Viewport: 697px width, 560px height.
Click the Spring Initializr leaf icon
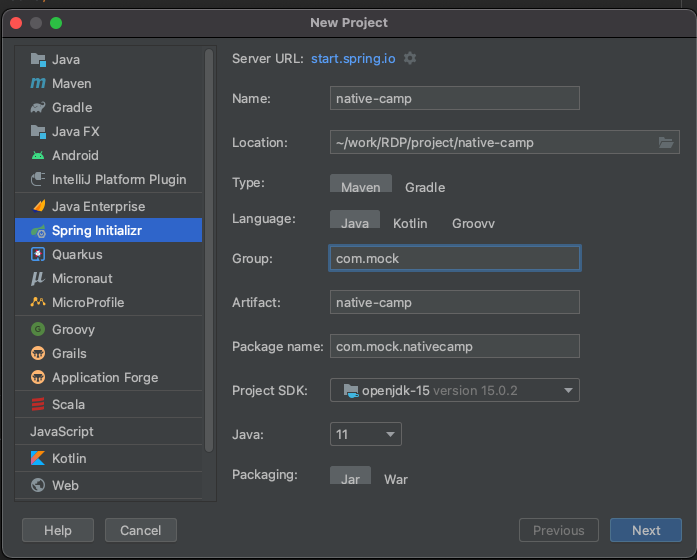pos(38,231)
